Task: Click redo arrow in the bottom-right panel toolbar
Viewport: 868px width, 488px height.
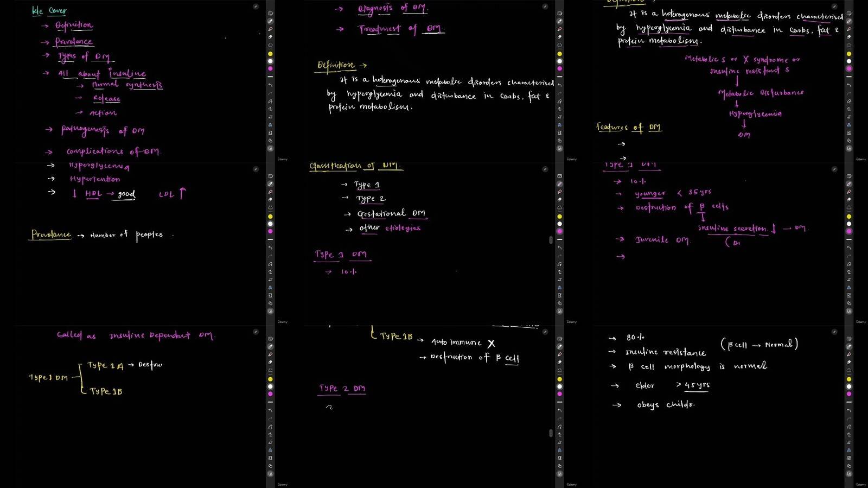Action: click(x=848, y=418)
